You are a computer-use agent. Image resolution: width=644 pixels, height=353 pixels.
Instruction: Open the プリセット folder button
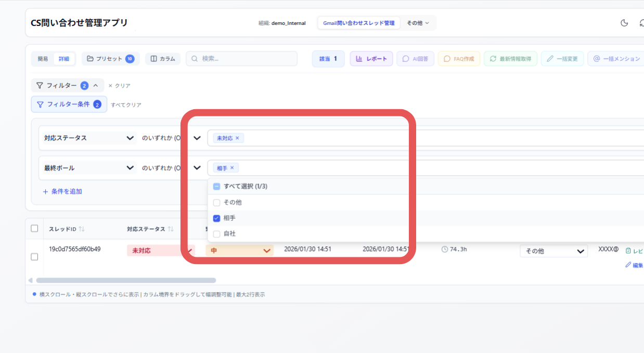click(110, 59)
